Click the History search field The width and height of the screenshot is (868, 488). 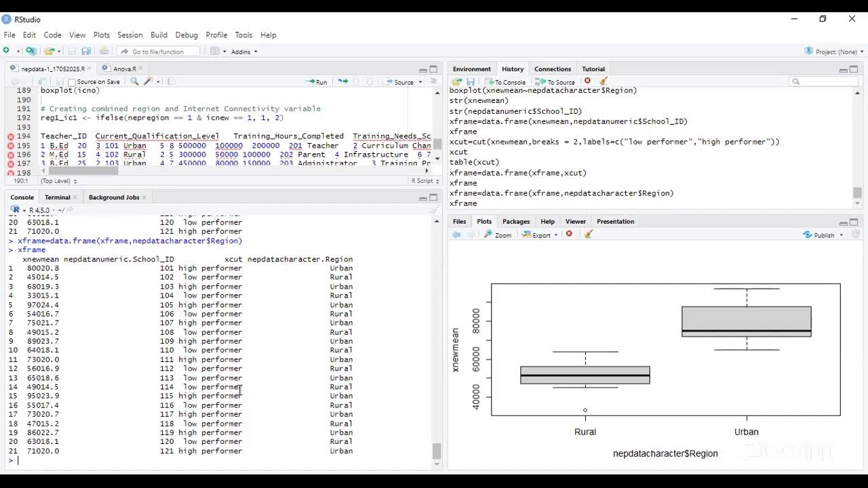824,81
